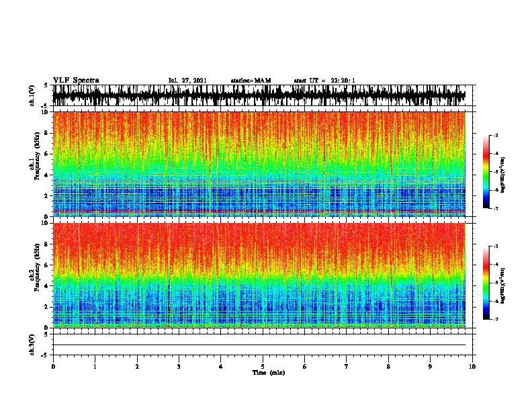Click the -5 tick on ch.1(V) axis

coord(45,106)
